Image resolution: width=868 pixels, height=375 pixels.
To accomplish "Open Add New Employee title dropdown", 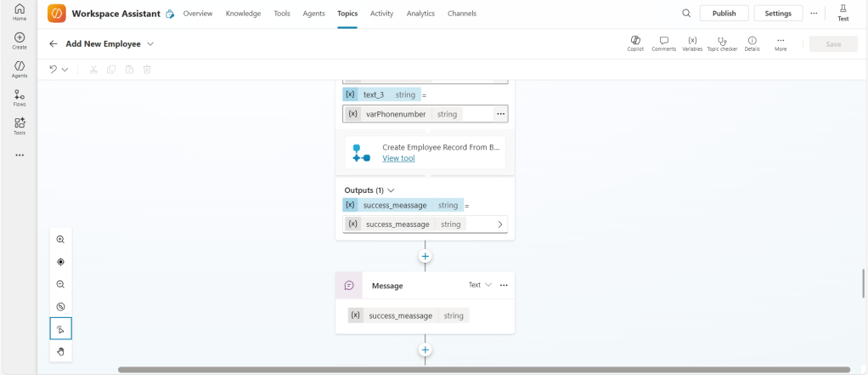I will 150,43.
